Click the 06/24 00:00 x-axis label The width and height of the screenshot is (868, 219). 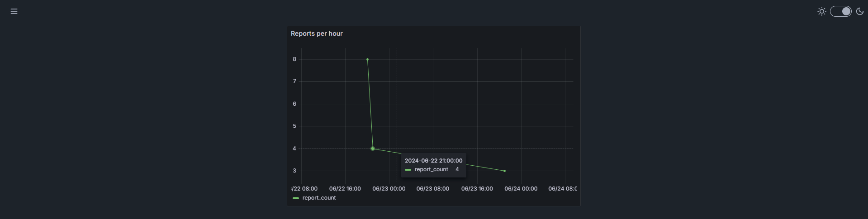point(521,189)
